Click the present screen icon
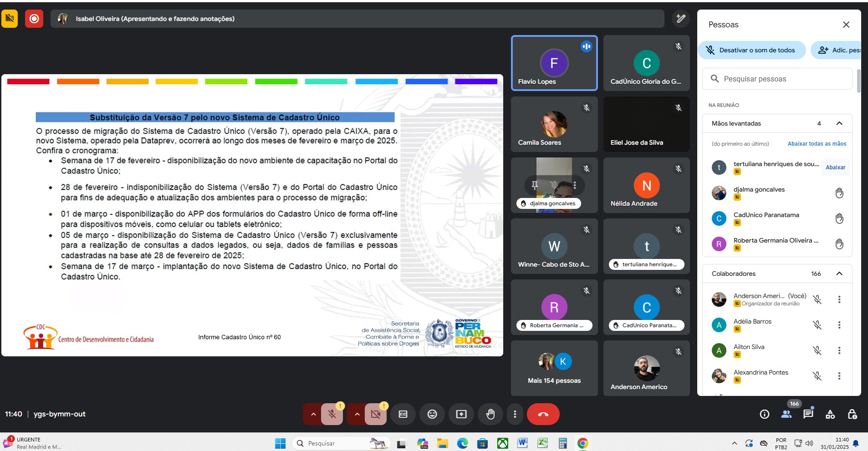This screenshot has width=868, height=451. point(461,414)
